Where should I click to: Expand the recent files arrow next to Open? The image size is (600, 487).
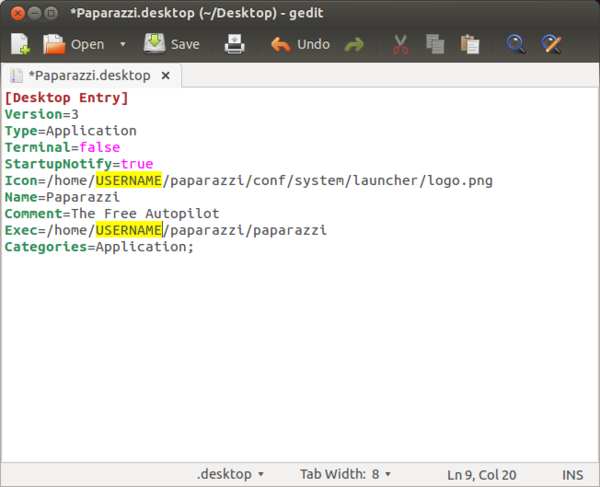pos(122,44)
